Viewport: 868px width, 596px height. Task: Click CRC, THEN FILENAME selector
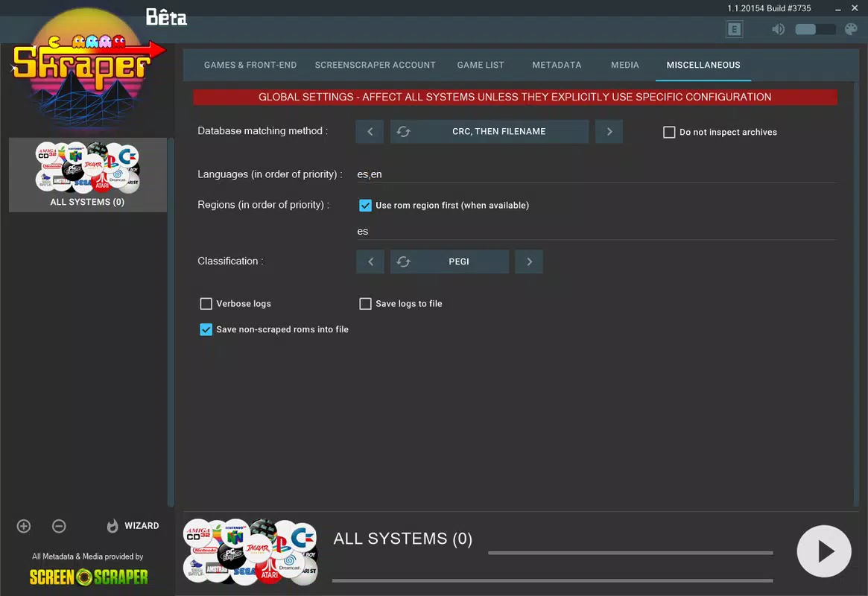[490, 132]
